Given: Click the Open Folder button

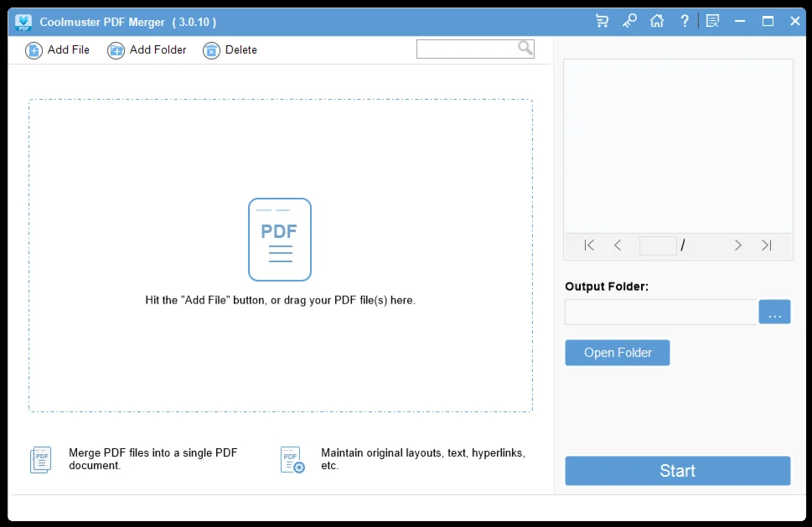Looking at the screenshot, I should click(618, 353).
